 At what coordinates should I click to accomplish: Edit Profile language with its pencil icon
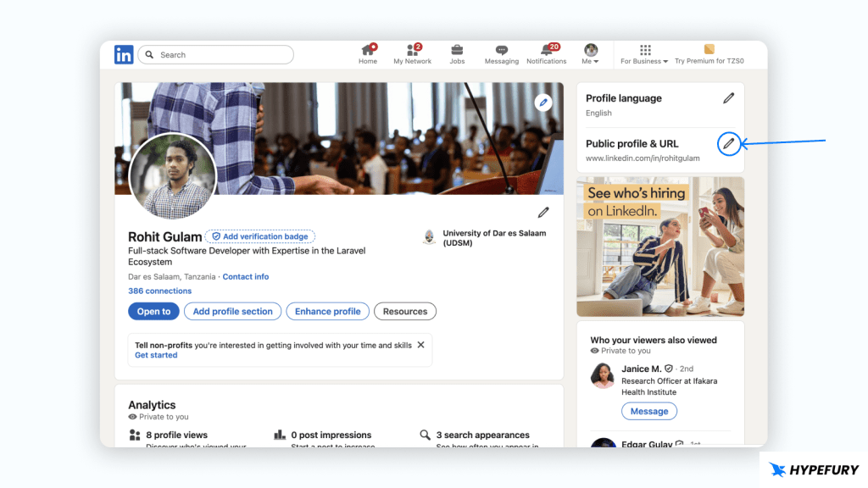[728, 98]
